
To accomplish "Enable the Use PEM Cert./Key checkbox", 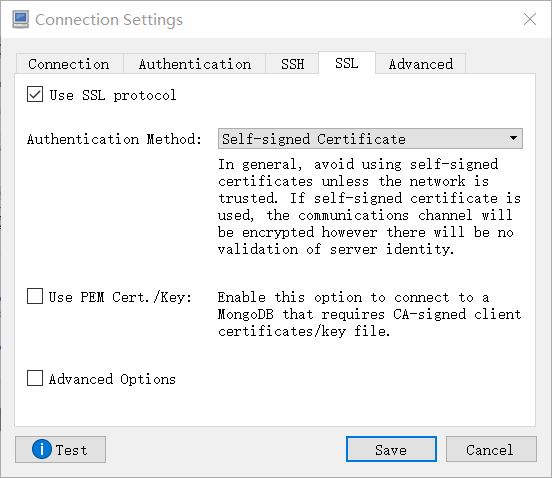I will click(35, 296).
